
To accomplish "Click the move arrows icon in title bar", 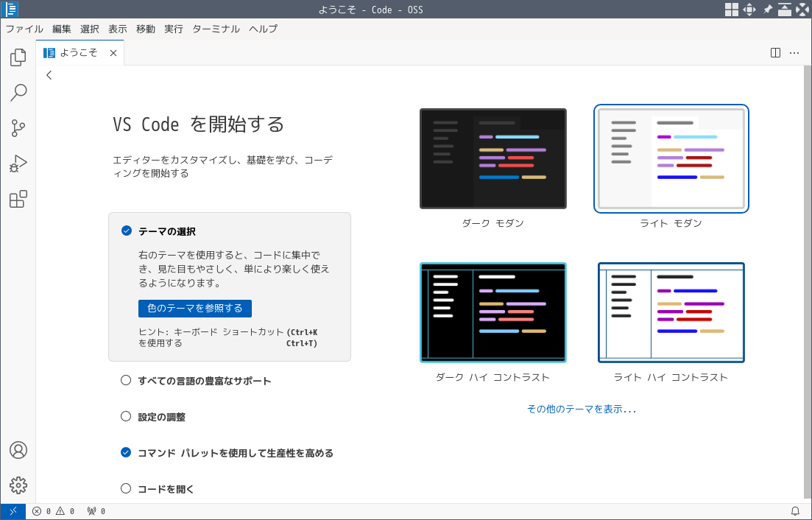I will [x=749, y=10].
